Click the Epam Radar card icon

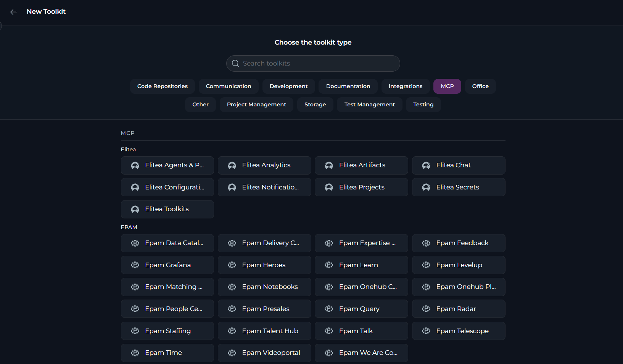(426, 309)
